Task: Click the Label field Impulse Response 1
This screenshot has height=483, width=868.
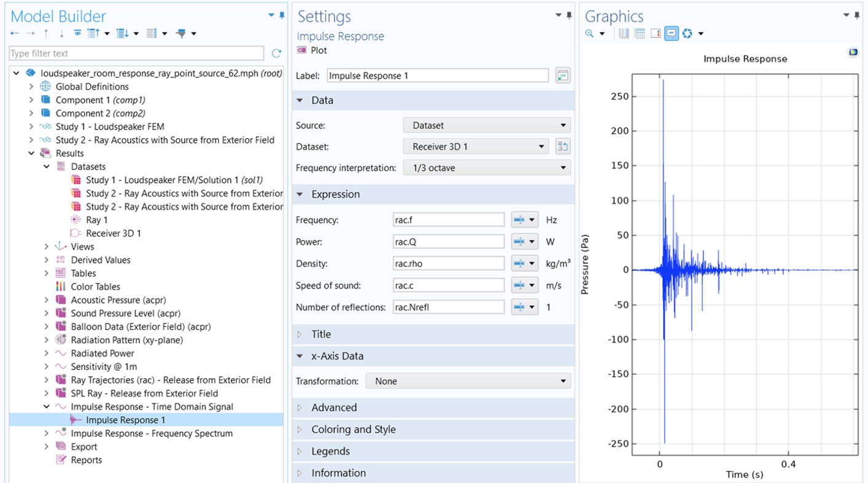Action: (x=438, y=76)
